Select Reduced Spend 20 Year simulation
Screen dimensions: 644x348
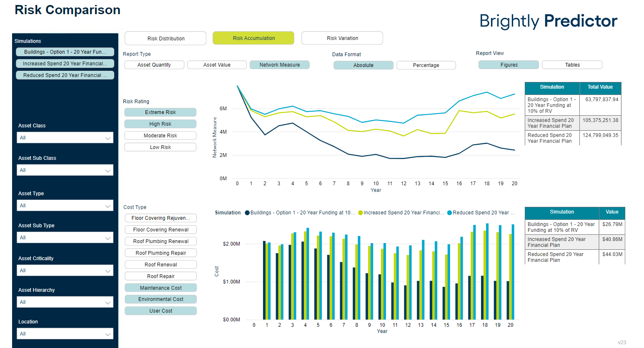65,75
